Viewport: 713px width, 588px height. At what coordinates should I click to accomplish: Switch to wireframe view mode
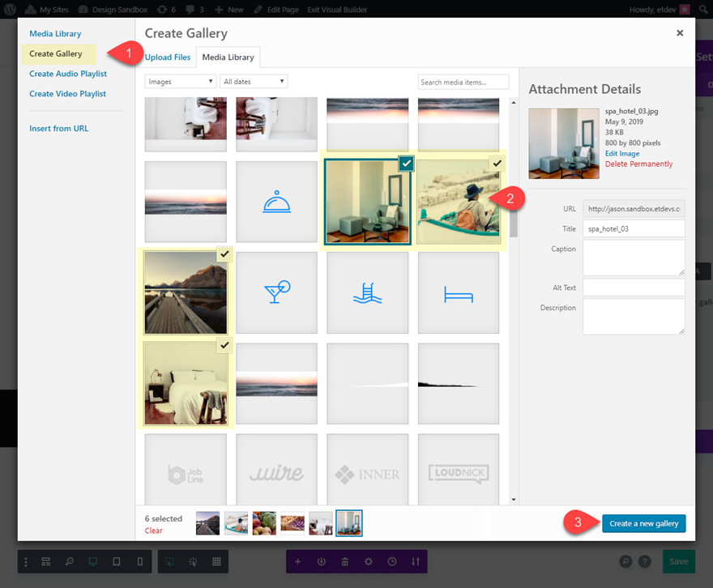(46, 561)
